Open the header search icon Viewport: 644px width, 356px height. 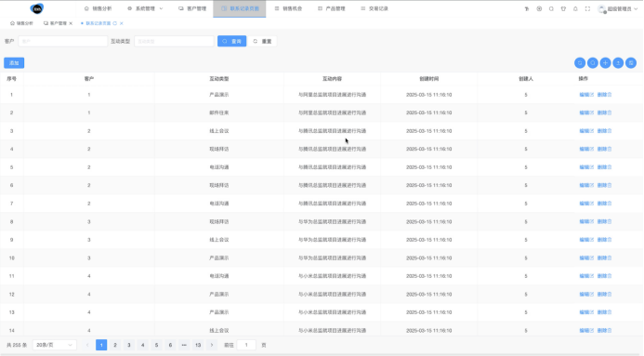551,8
